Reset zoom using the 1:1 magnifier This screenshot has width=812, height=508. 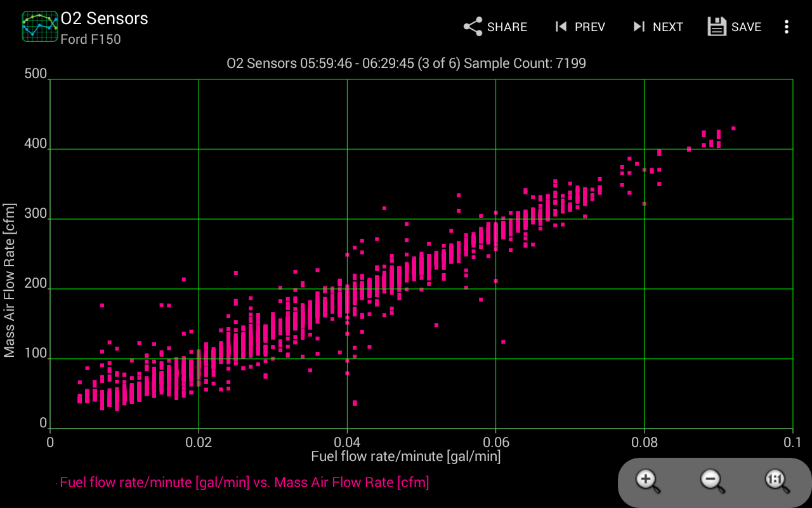tap(777, 481)
